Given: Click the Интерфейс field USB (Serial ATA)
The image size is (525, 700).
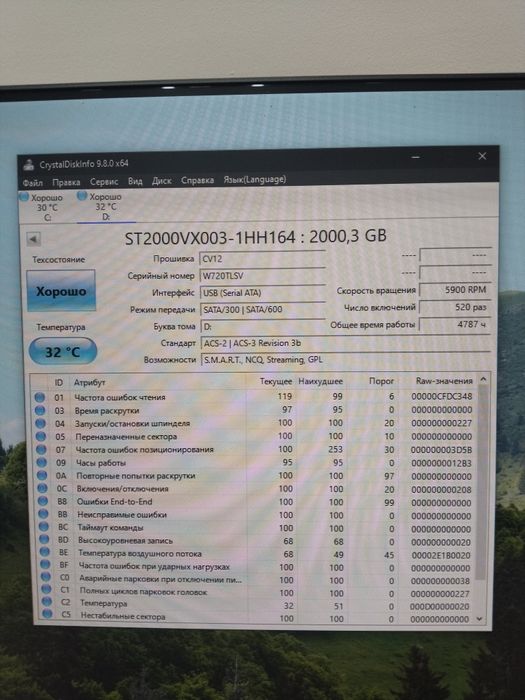Looking at the screenshot, I should 262,293.
